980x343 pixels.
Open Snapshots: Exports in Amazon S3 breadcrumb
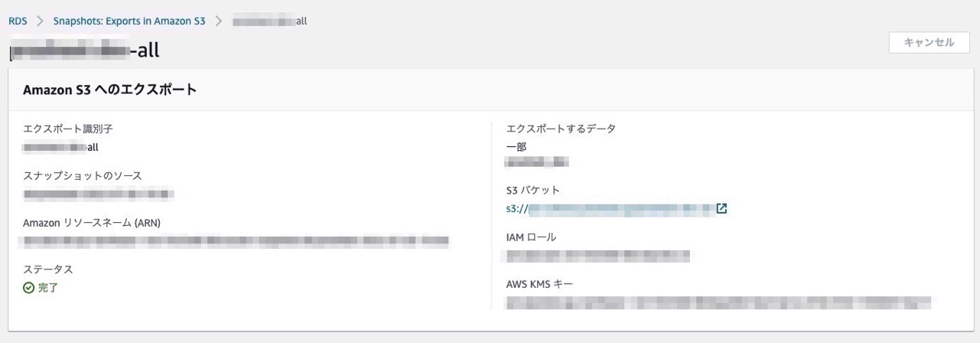[129, 21]
